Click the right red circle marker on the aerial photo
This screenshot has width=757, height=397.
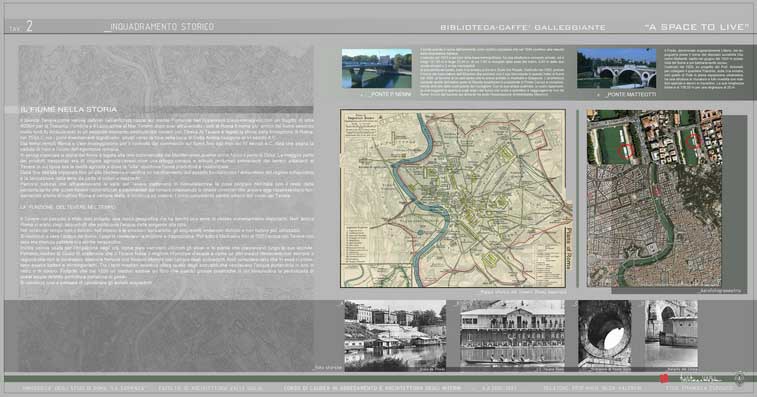(x=693, y=141)
